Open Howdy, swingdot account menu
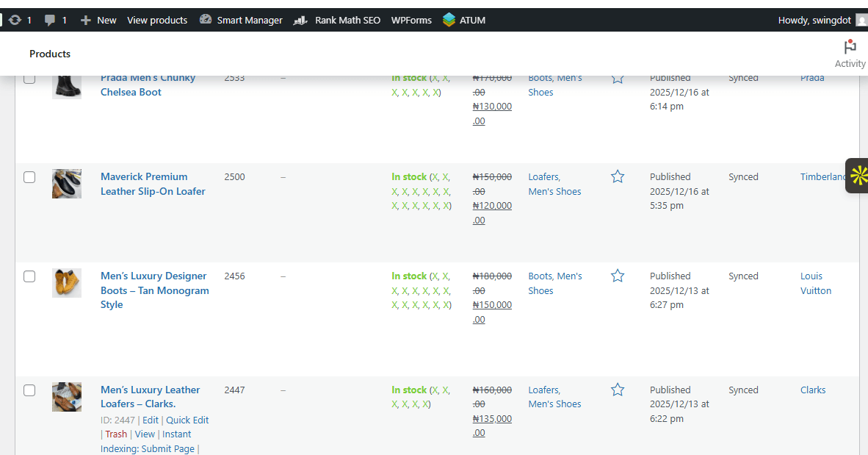The image size is (868, 455). 814,21
